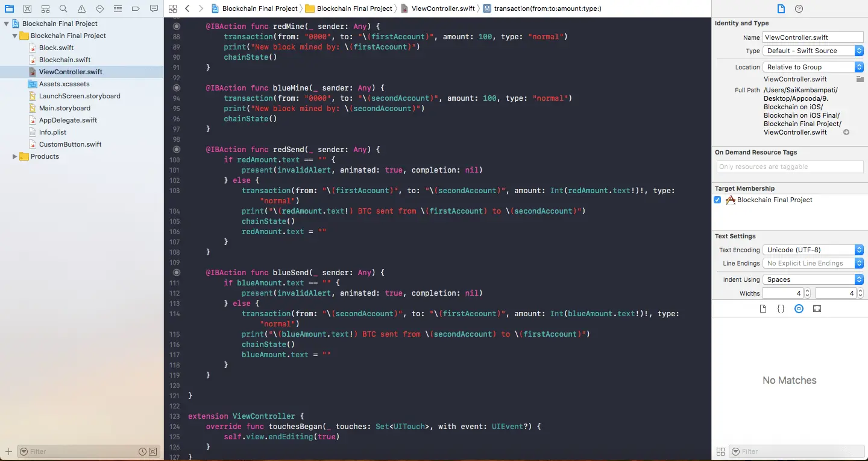
Task: Show only recent files filter
Action: (x=142, y=451)
